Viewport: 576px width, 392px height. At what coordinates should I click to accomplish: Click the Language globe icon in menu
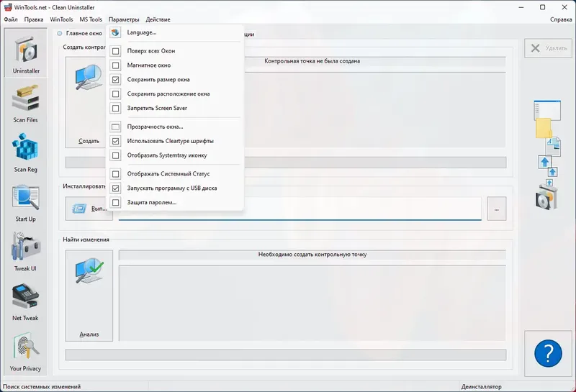(x=115, y=32)
